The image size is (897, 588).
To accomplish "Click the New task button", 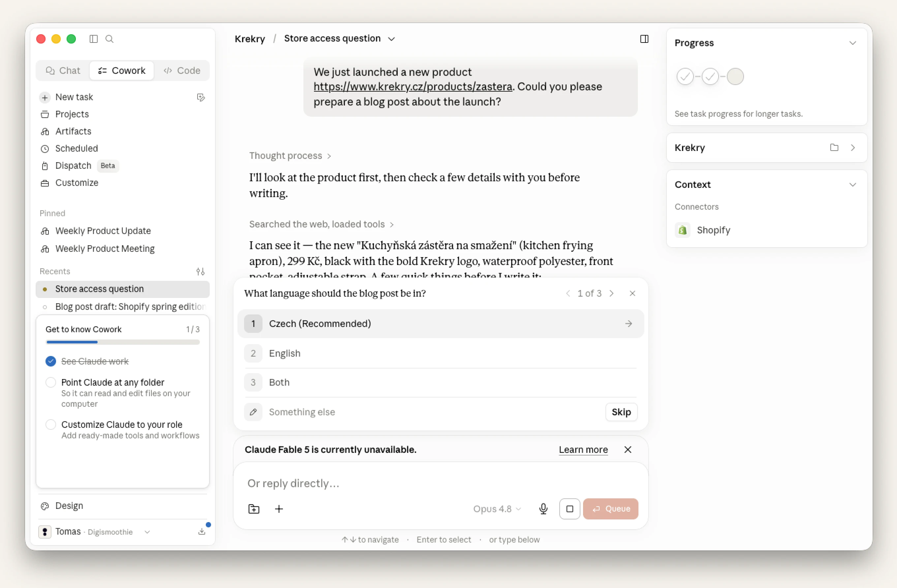I will click(x=67, y=97).
